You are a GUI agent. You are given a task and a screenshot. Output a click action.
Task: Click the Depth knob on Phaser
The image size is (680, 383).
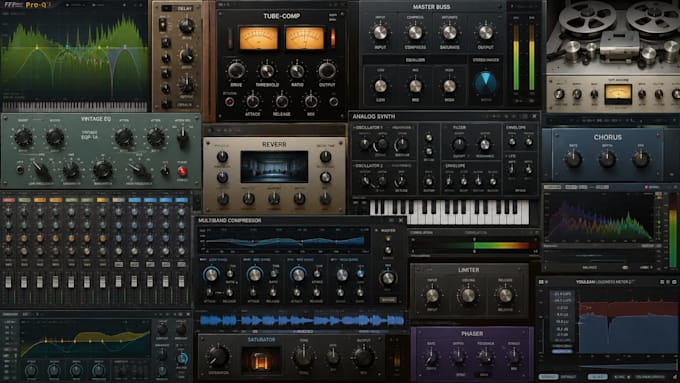pos(458,357)
